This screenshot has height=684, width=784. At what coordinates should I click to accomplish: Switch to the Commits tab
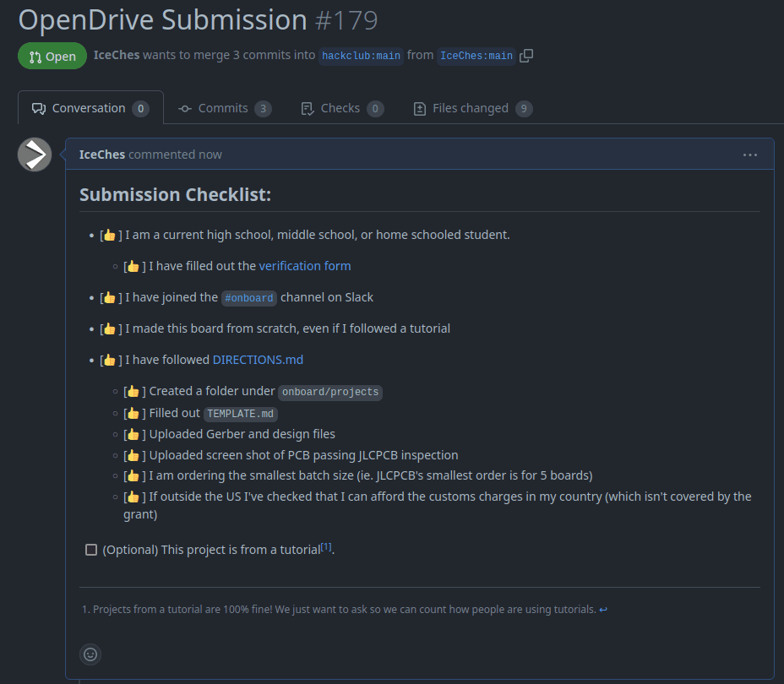point(224,108)
